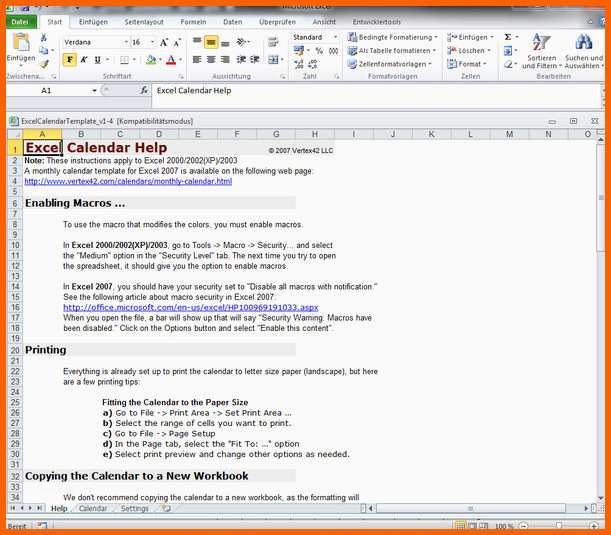Image resolution: width=611 pixels, height=535 pixels.
Task: Open the Zellen Format dropdown
Action: pos(467,64)
